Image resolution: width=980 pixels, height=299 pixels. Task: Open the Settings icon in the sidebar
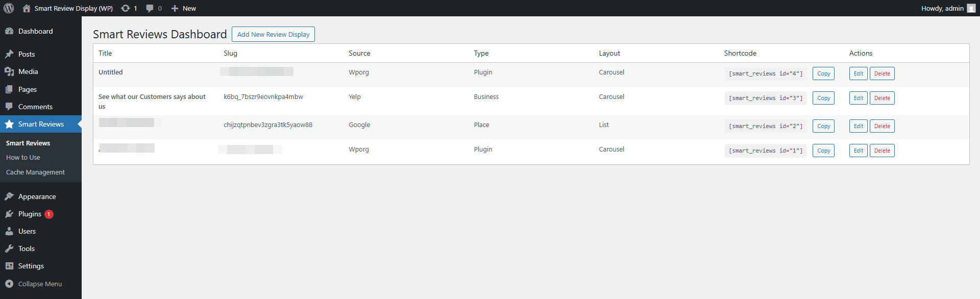click(11, 266)
